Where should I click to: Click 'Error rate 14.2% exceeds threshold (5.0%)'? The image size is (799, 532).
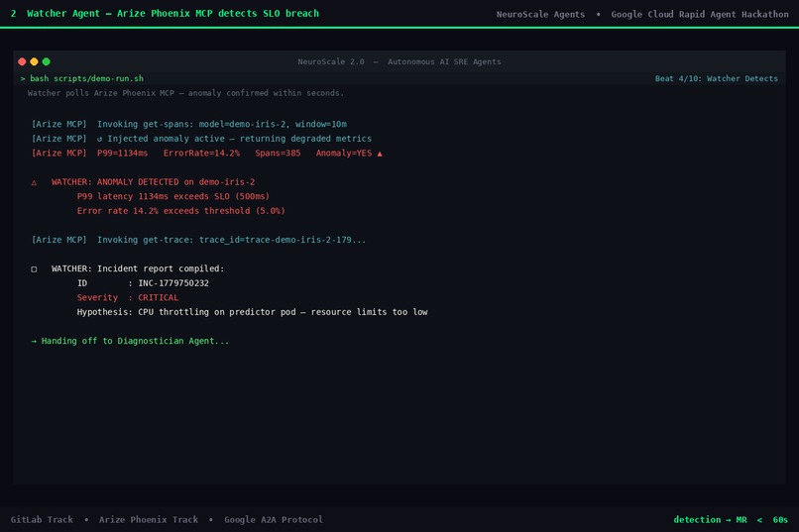[180, 211]
